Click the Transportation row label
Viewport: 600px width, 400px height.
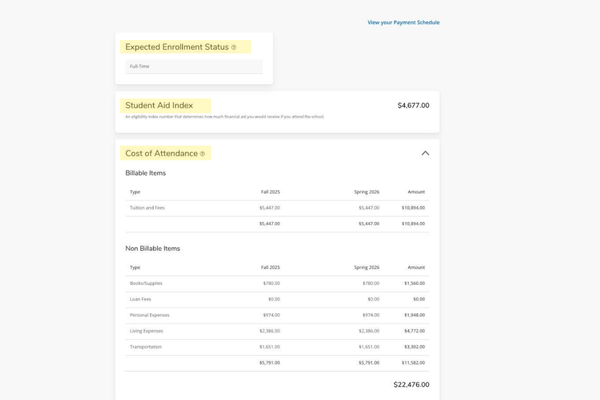click(x=145, y=347)
